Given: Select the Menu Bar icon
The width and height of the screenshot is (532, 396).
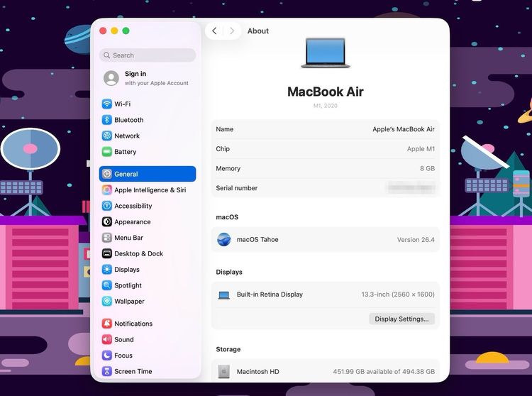Looking at the screenshot, I should tap(107, 238).
